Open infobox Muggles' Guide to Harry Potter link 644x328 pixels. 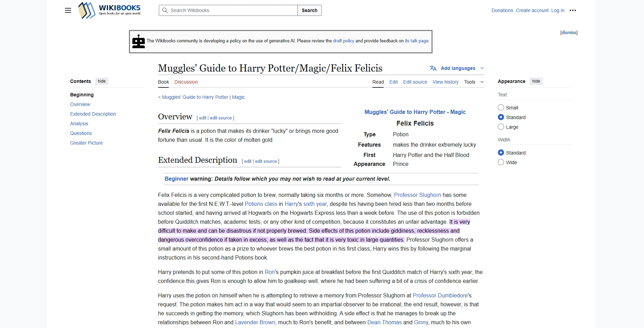coord(405,112)
